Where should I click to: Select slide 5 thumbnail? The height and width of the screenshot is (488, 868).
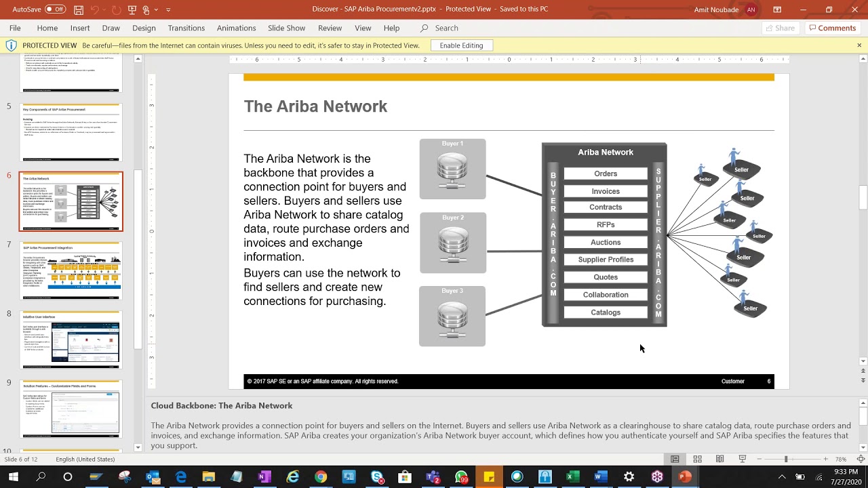[71, 132]
